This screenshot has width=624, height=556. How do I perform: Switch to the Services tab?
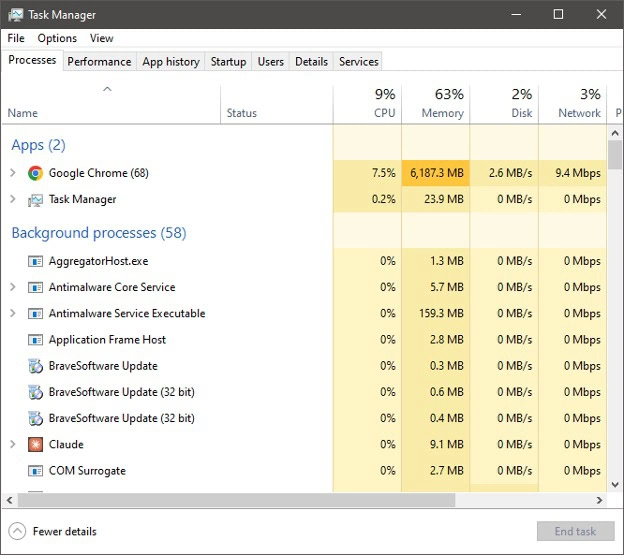359,62
